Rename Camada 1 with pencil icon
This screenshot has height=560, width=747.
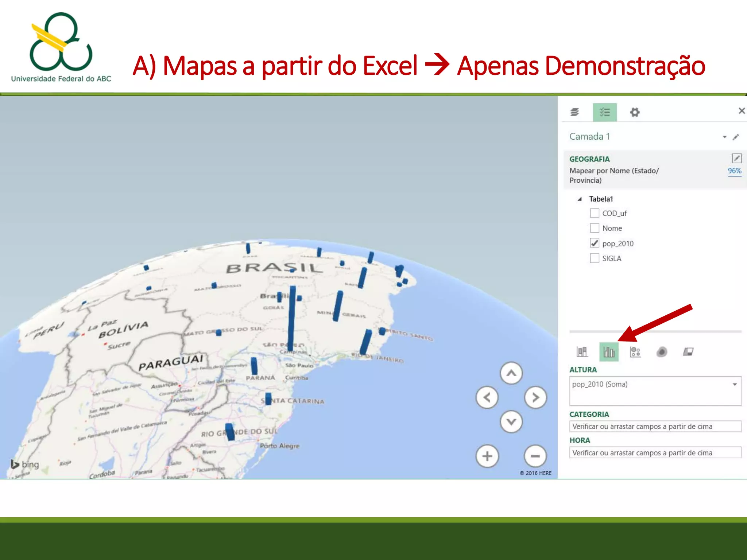[736, 137]
